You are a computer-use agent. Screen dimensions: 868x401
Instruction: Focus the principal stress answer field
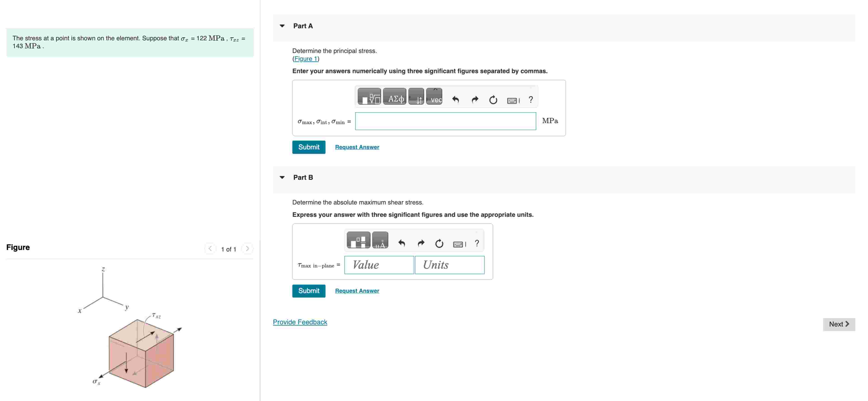point(446,121)
